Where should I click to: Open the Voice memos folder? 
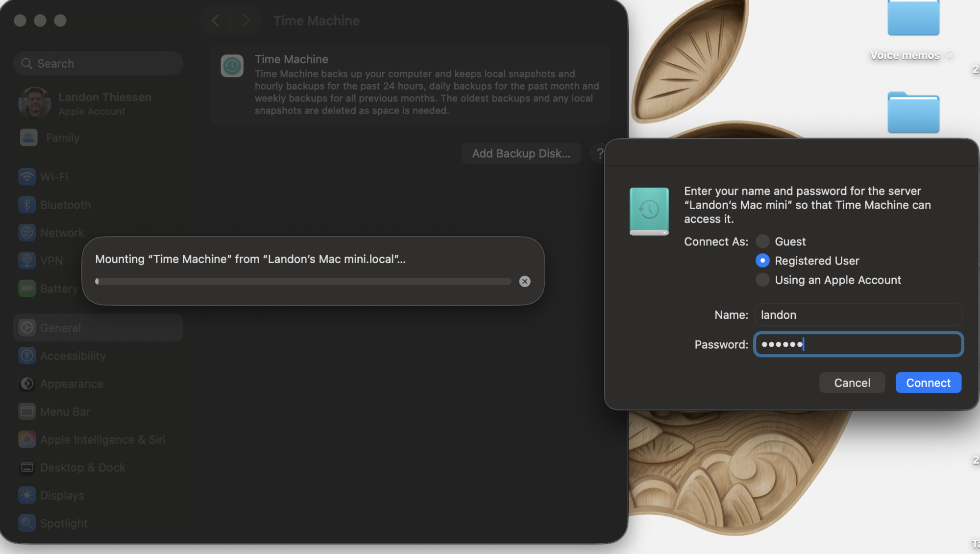pyautogui.click(x=913, y=20)
